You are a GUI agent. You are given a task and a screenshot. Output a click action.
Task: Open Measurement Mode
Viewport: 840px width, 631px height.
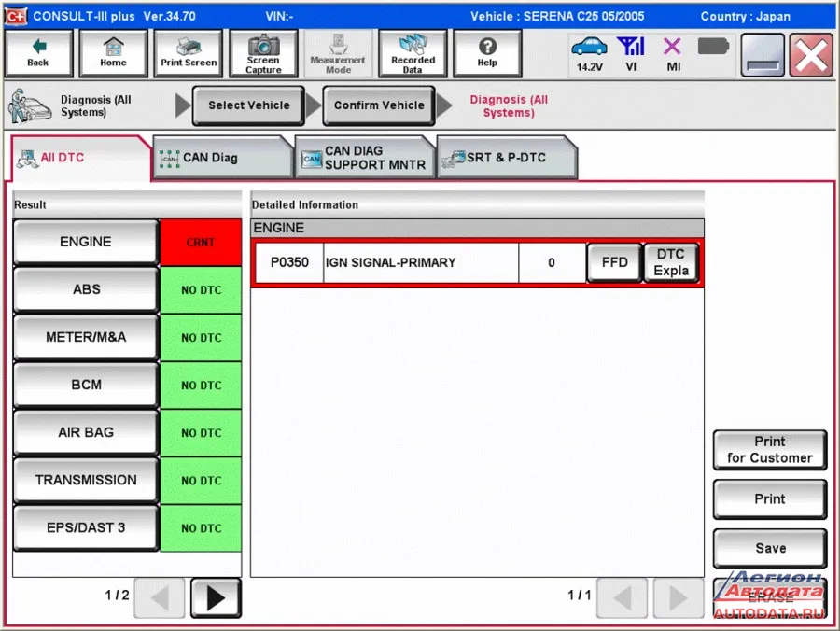(338, 53)
